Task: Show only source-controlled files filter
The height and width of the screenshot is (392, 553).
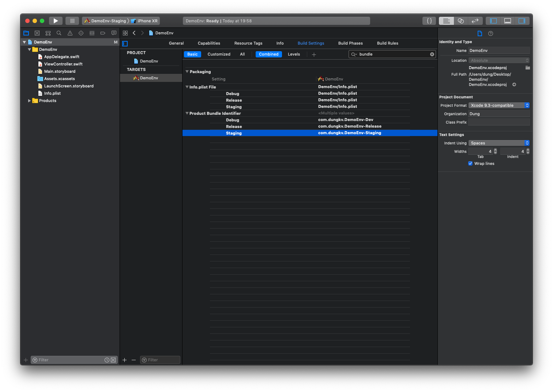Action: click(x=113, y=360)
